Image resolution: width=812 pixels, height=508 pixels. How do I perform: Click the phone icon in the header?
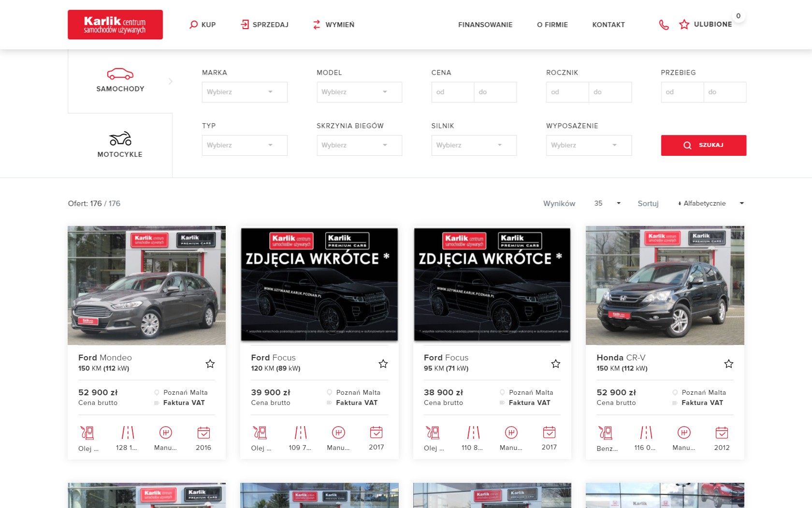click(664, 25)
